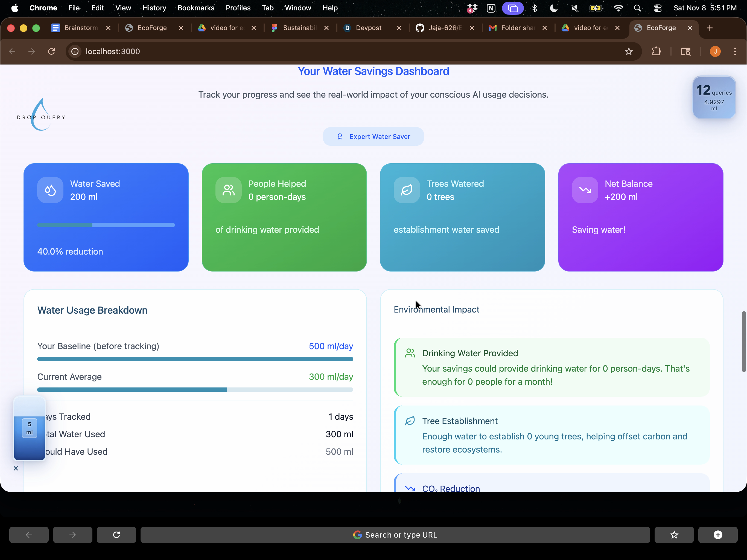Viewport: 747px width, 560px height.
Task: Click the Net Balance trending-down icon
Action: point(585,190)
